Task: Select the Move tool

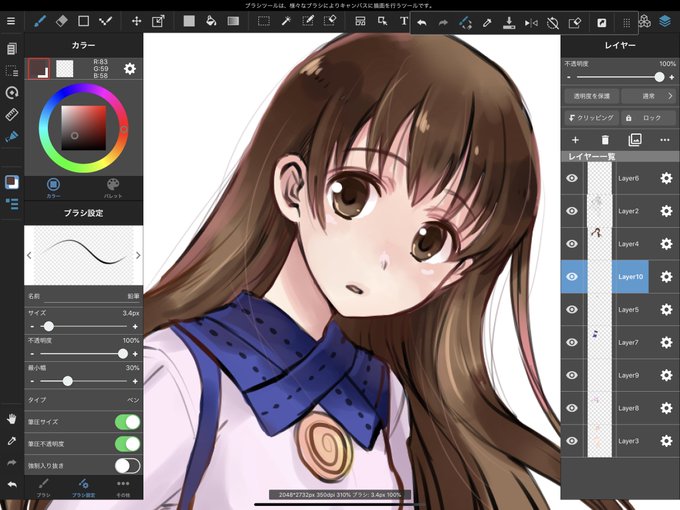Action: click(136, 21)
